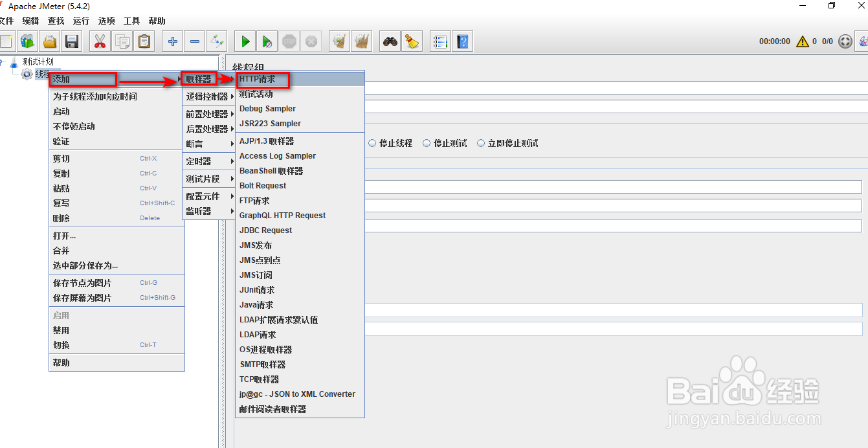Clear all results with double broom icon
The height and width of the screenshot is (448, 868).
(361, 41)
